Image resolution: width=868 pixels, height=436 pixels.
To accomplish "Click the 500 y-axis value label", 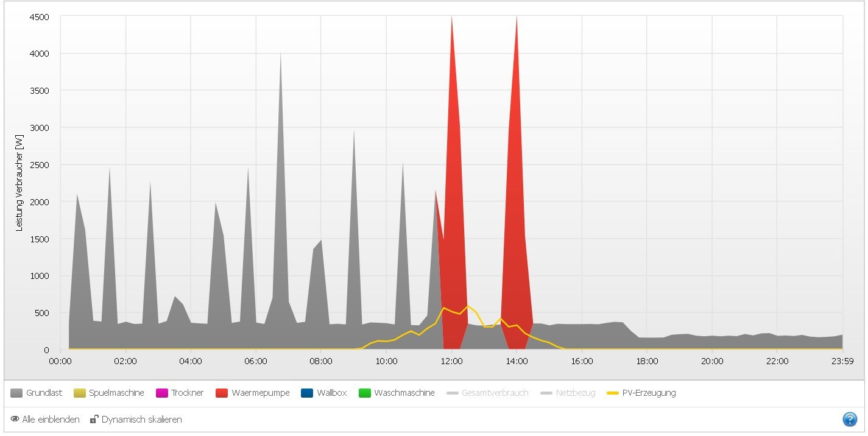I will [42, 313].
